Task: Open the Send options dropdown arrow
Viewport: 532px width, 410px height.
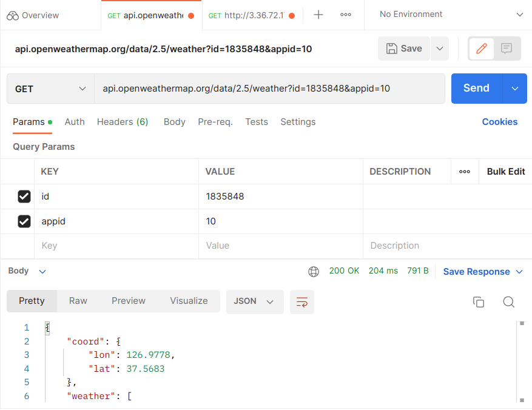Action: tap(515, 89)
